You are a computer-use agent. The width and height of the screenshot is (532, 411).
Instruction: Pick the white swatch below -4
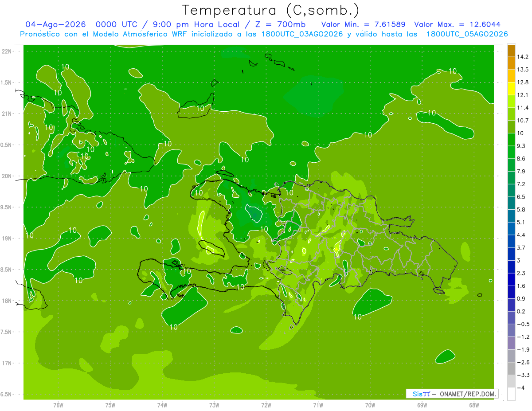(x=511, y=394)
